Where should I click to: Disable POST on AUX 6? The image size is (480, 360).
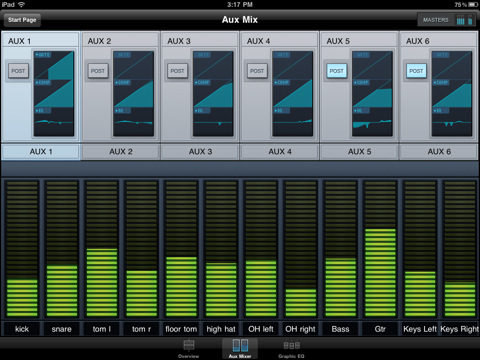(416, 71)
